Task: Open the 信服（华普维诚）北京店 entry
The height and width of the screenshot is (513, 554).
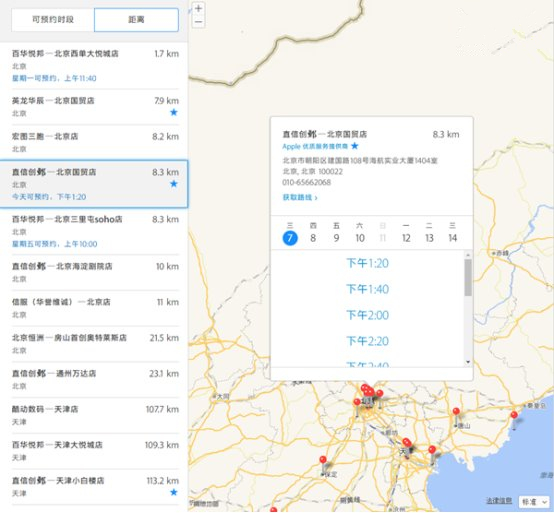Action: tap(94, 308)
